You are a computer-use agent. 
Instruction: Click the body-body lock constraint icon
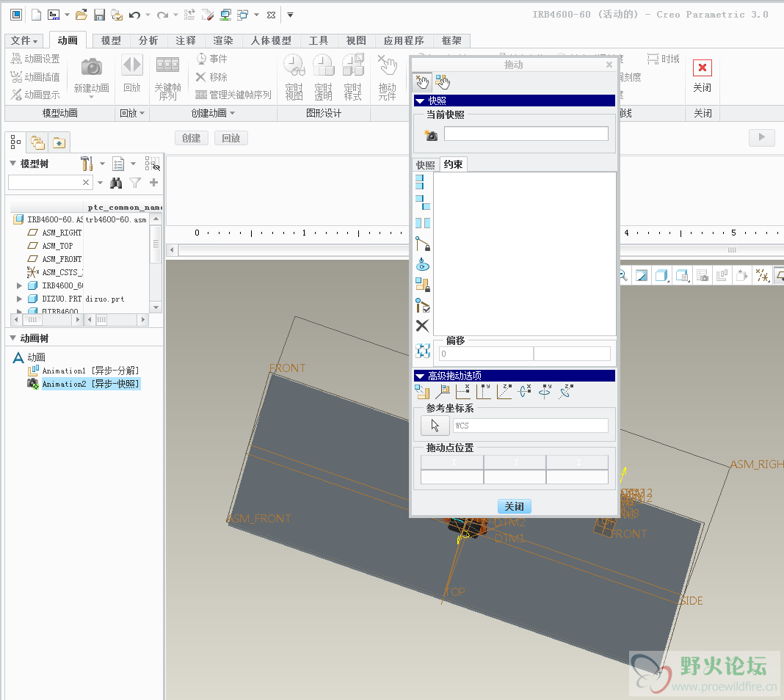(423, 285)
